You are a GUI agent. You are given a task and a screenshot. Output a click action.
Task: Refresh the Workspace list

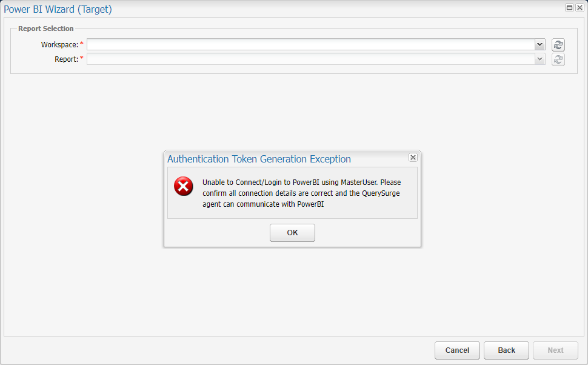(x=558, y=45)
